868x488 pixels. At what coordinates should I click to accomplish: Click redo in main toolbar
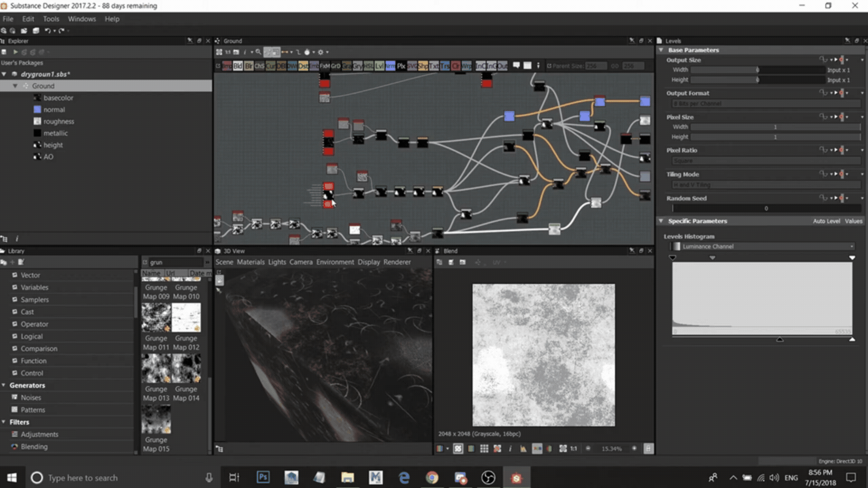click(x=61, y=31)
